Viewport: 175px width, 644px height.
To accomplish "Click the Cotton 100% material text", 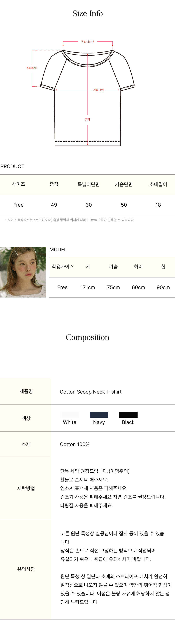I will tap(75, 444).
